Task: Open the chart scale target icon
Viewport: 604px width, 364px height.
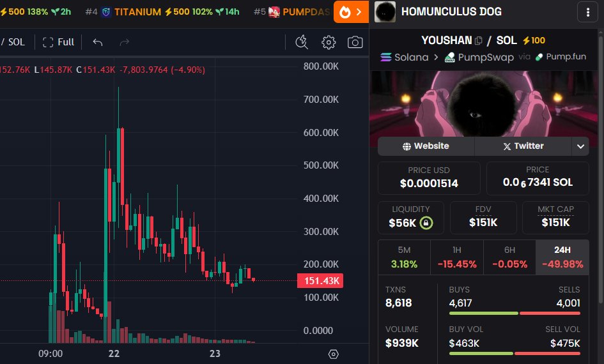Action: click(333, 354)
